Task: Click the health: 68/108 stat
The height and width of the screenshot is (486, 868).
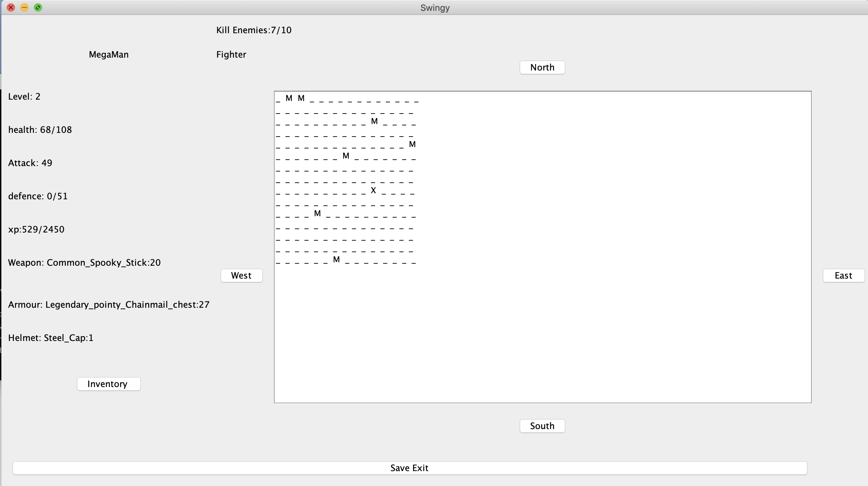Action: pos(40,130)
